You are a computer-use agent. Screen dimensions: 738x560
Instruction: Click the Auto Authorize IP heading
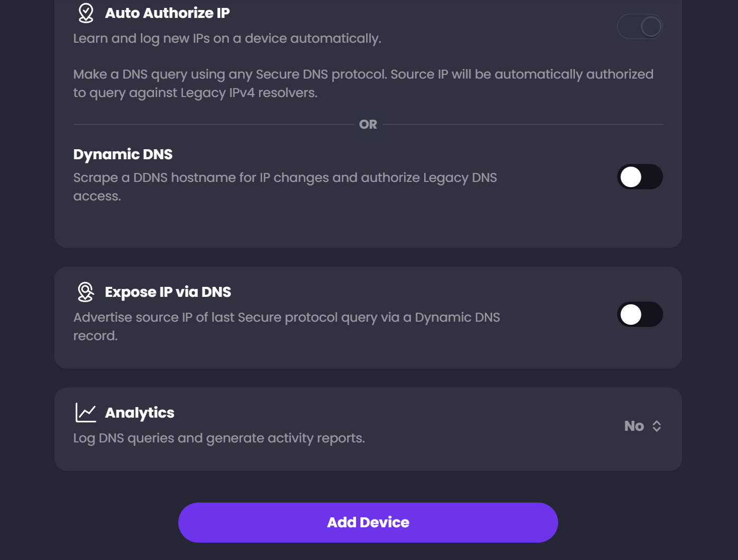(x=167, y=13)
